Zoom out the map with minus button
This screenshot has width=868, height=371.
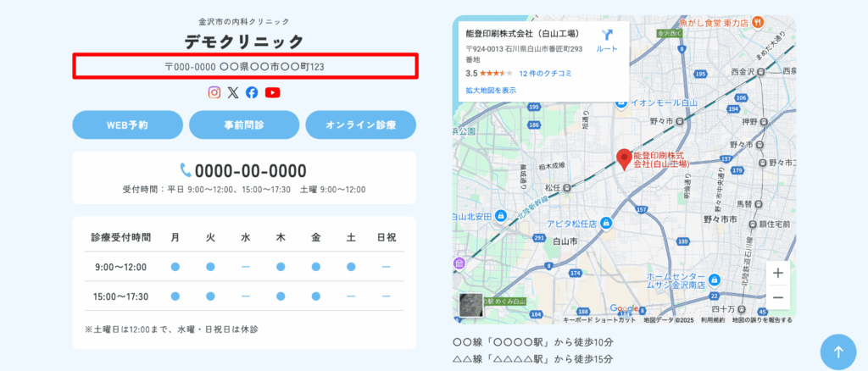tap(778, 297)
